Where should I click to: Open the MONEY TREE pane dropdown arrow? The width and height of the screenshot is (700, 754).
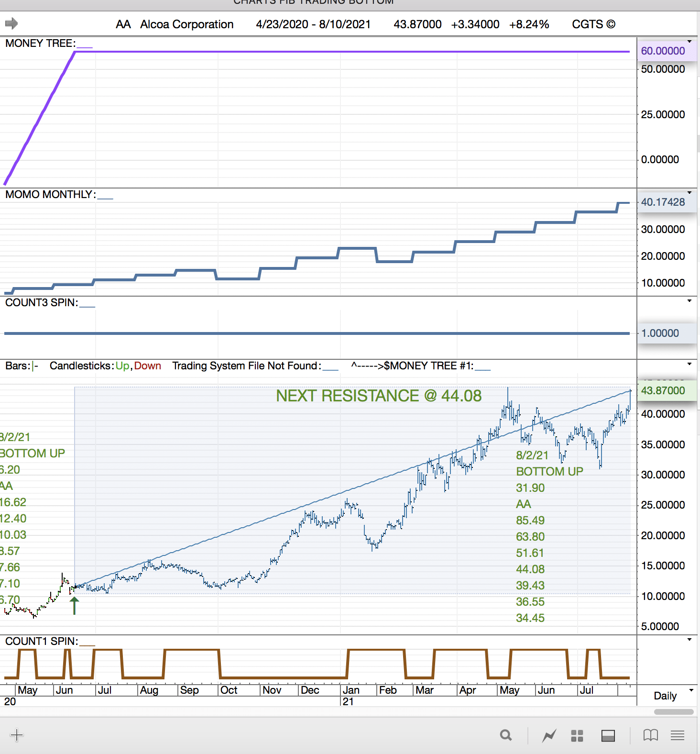tap(689, 42)
